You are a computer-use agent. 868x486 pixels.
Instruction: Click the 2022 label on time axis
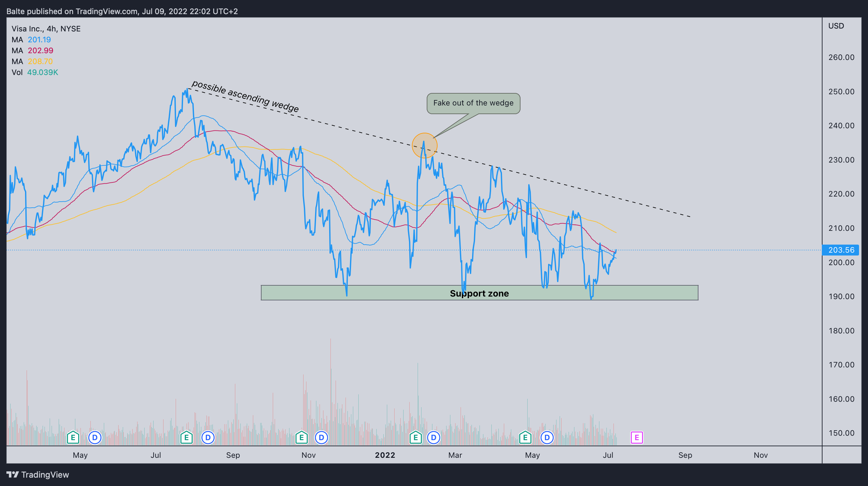[x=385, y=455]
